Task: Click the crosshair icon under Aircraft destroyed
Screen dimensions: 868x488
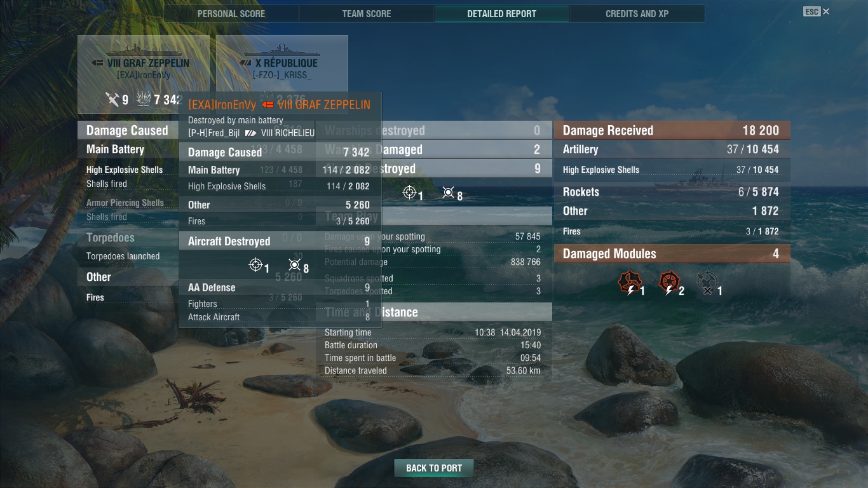Action: 410,192
